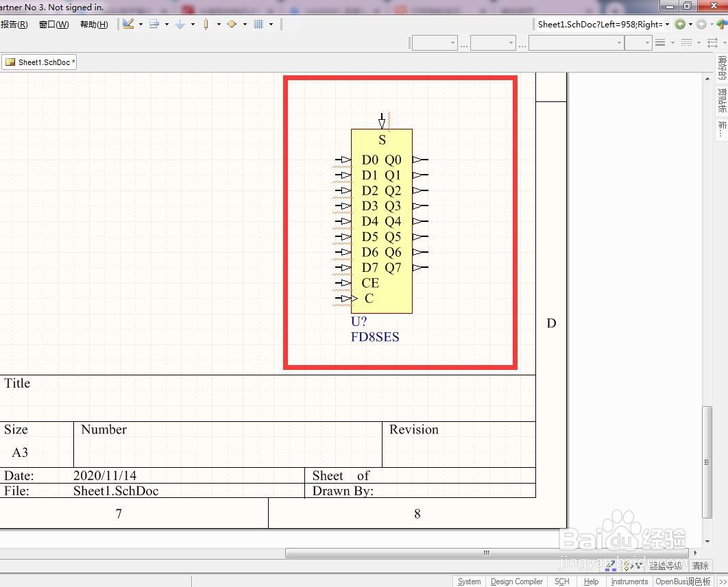This screenshot has width=728, height=587.
Task: Click the line width icon
Action: 659,43
